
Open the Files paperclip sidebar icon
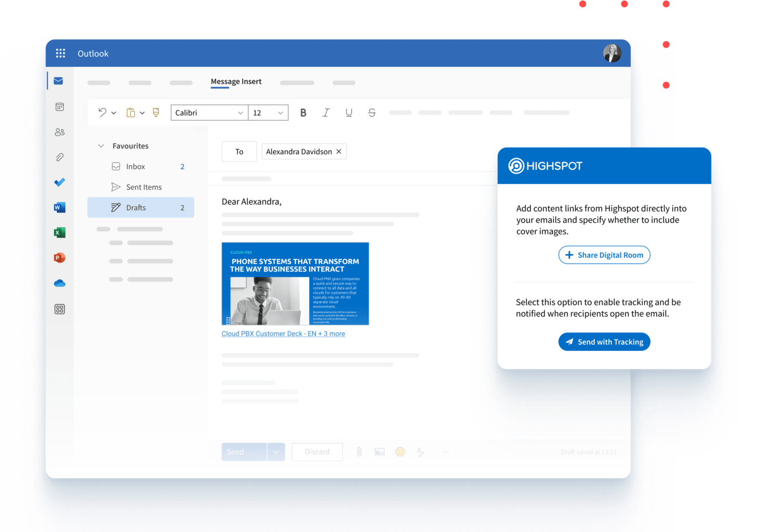coord(59,157)
